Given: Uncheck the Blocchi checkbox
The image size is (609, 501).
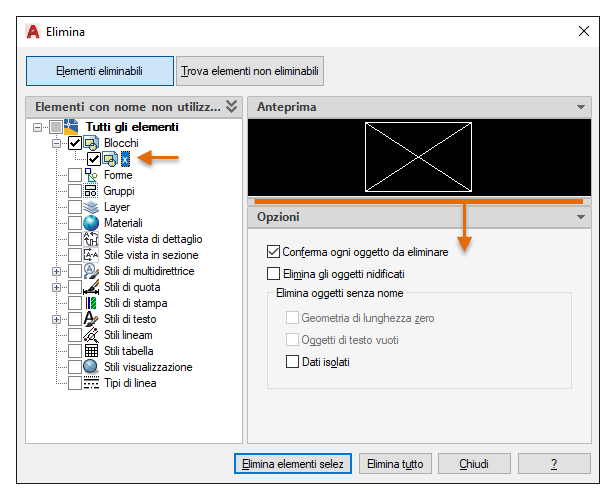Looking at the screenshot, I should coord(75,143).
